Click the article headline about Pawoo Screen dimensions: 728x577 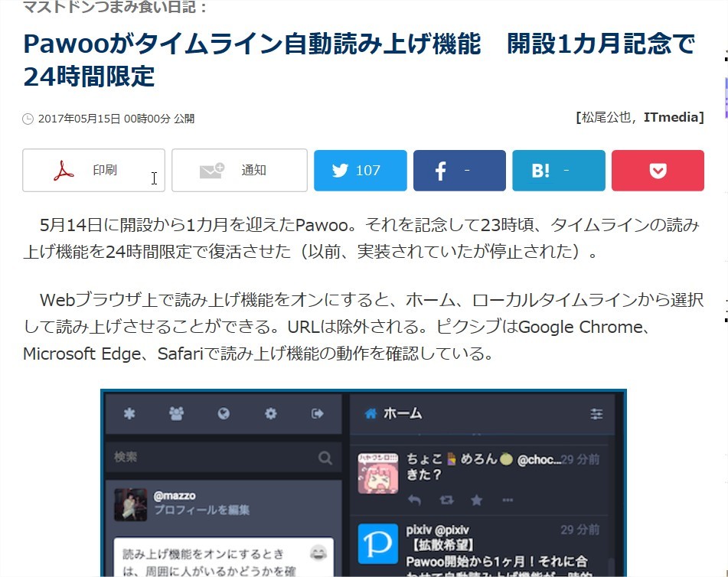tap(359, 60)
